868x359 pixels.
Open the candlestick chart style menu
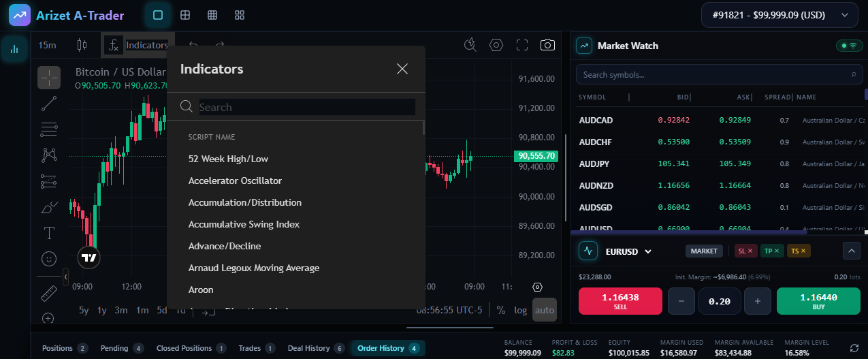pyautogui.click(x=82, y=45)
